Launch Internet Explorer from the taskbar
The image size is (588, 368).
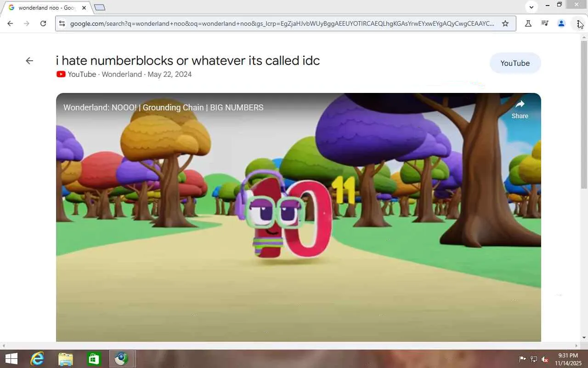[x=37, y=359]
